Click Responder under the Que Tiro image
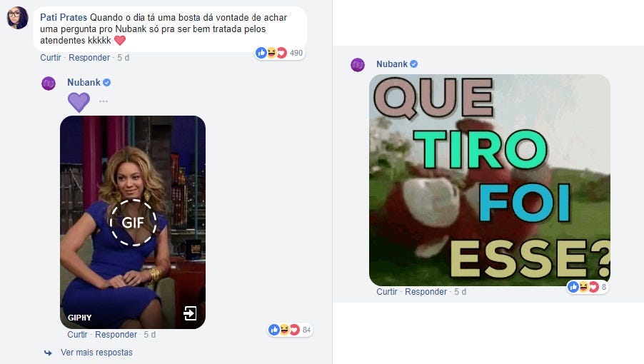This screenshot has height=364, width=644. 426,292
